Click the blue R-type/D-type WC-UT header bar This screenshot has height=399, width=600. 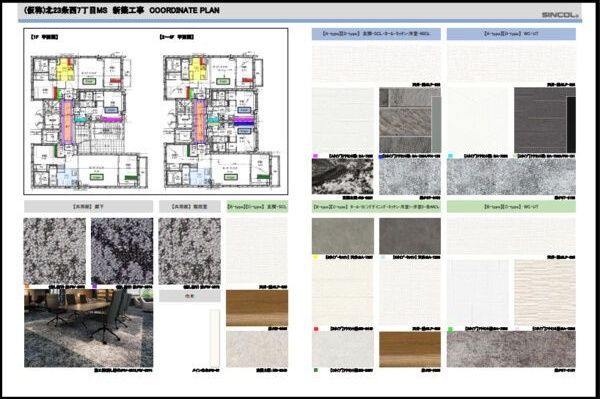[511, 34]
